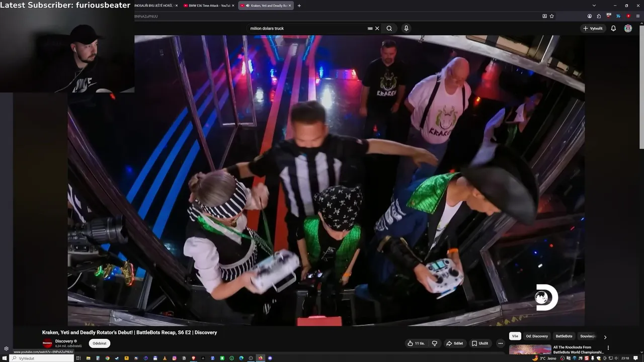Click the address bar icon left of the star
The image size is (644, 362).
pyautogui.click(x=544, y=16)
